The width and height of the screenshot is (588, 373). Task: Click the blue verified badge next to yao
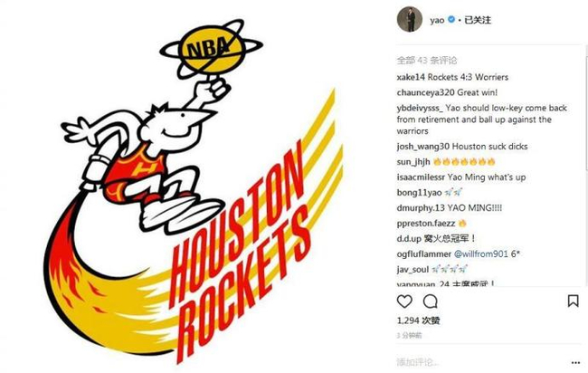click(x=451, y=20)
